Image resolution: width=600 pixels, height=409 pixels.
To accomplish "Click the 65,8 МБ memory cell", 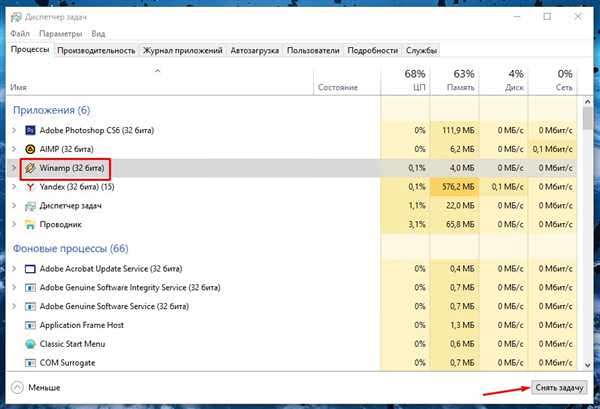I will [455, 225].
